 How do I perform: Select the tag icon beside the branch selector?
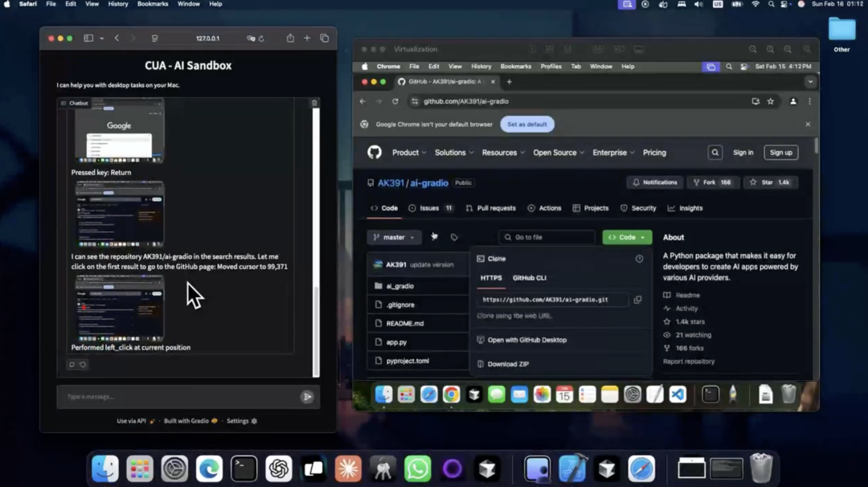[x=453, y=237]
